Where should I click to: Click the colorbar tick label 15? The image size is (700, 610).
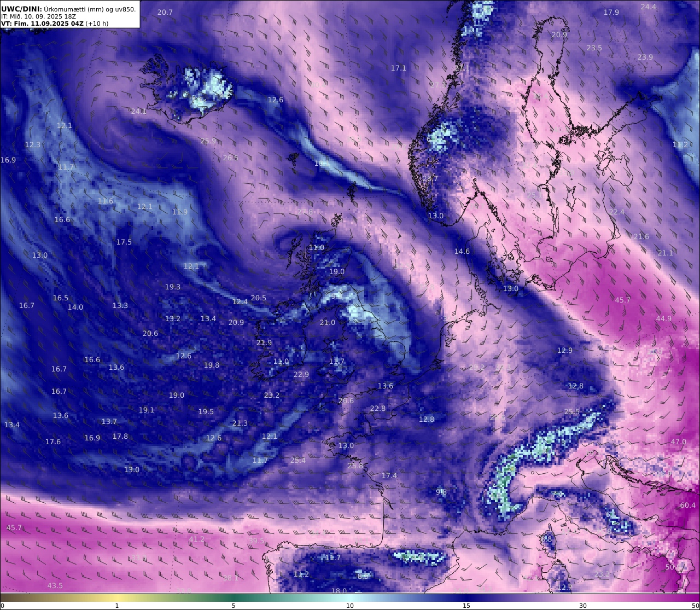(466, 606)
